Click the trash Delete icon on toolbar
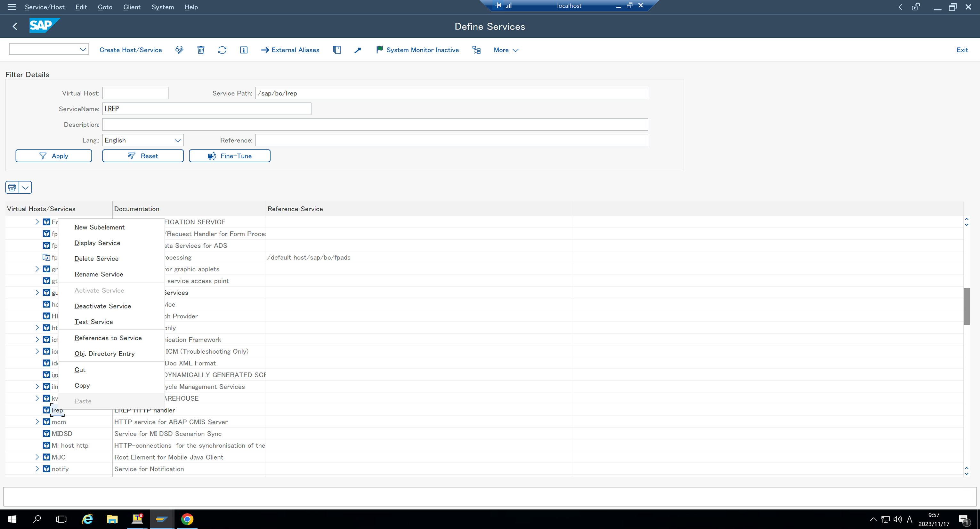The width and height of the screenshot is (980, 529). pos(201,50)
